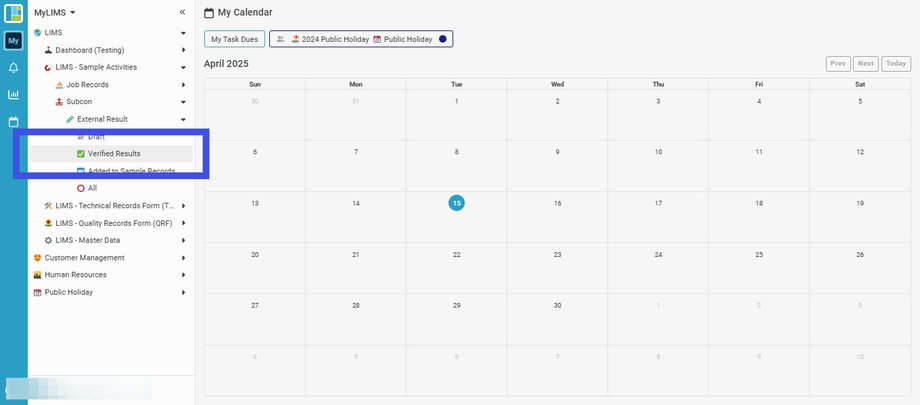Select April 1 in the calendar

[x=456, y=102]
